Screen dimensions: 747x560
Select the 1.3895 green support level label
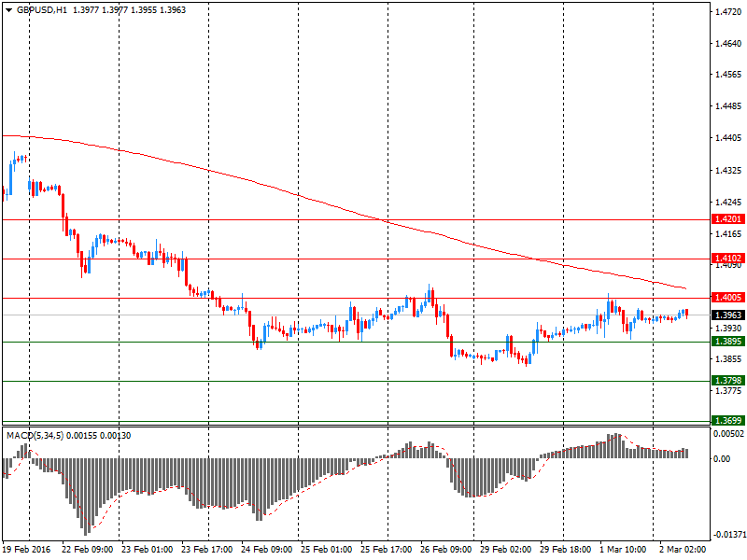(727, 341)
